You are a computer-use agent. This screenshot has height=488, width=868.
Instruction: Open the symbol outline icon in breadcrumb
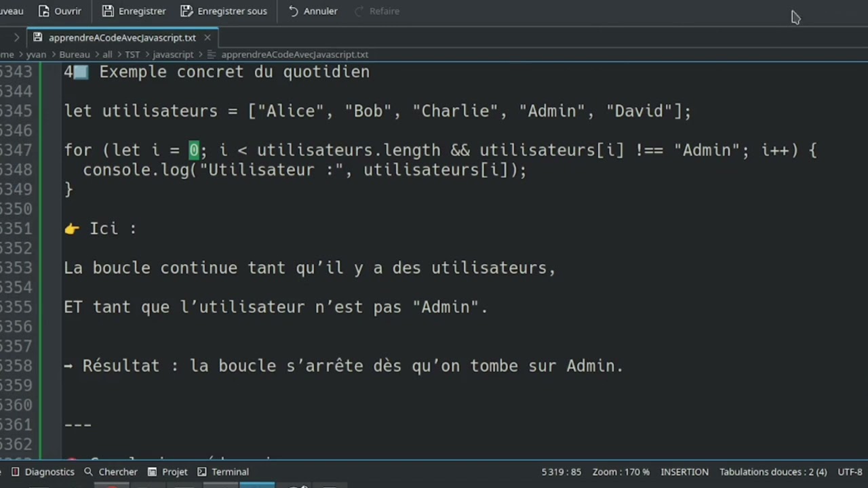211,54
